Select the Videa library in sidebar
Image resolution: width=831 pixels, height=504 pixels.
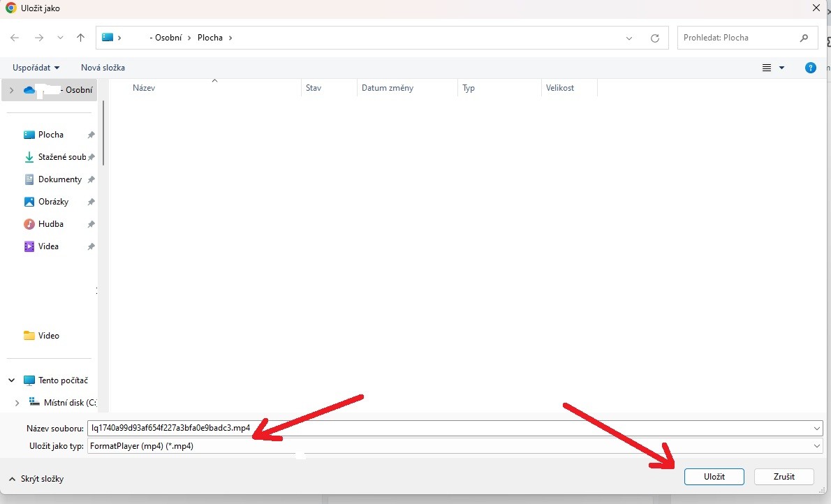tap(48, 246)
